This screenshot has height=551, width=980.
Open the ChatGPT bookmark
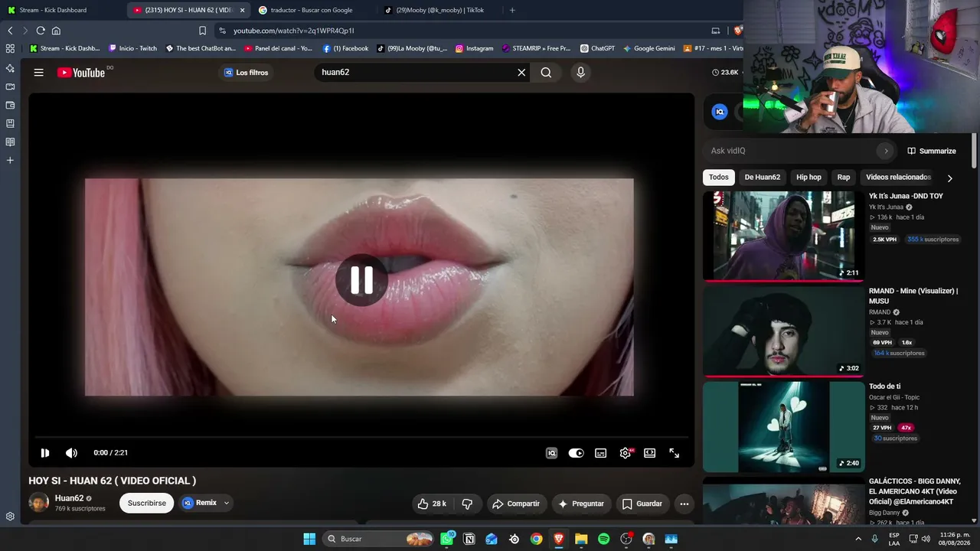click(x=598, y=48)
